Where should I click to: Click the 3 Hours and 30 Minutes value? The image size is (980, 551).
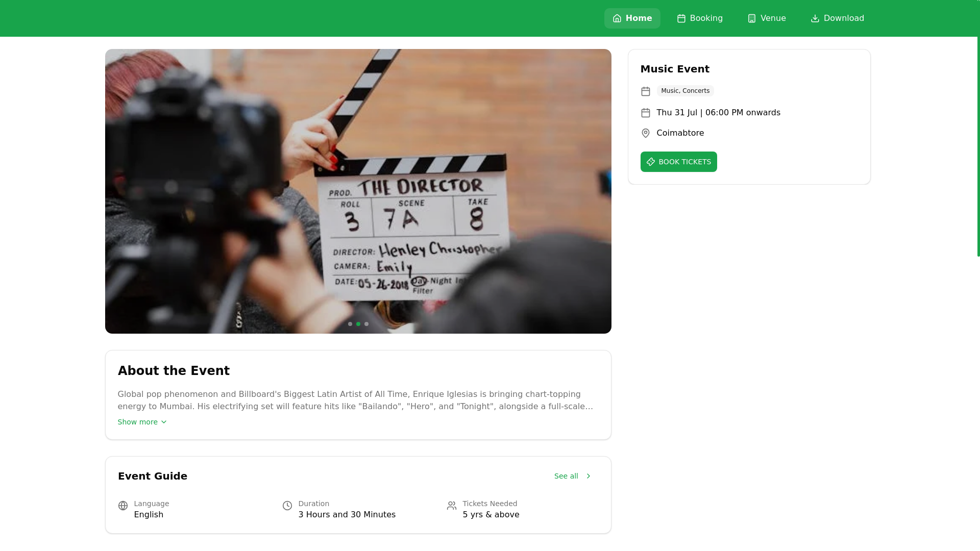tap(347, 515)
